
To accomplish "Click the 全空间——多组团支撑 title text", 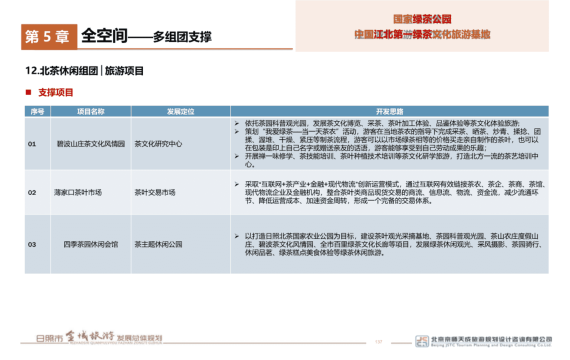I will [x=146, y=36].
